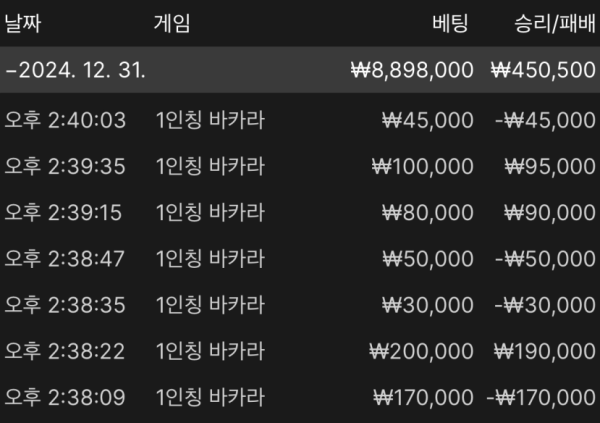Open the 오후 2:38:22 baccarat entry
The height and width of the screenshot is (423, 600).
300,351
